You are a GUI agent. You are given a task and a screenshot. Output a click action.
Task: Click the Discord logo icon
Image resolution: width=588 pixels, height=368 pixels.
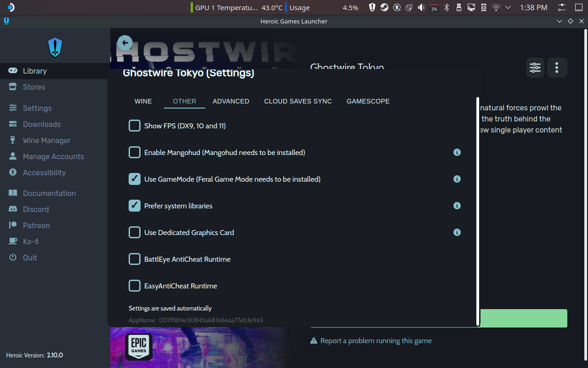click(x=13, y=209)
